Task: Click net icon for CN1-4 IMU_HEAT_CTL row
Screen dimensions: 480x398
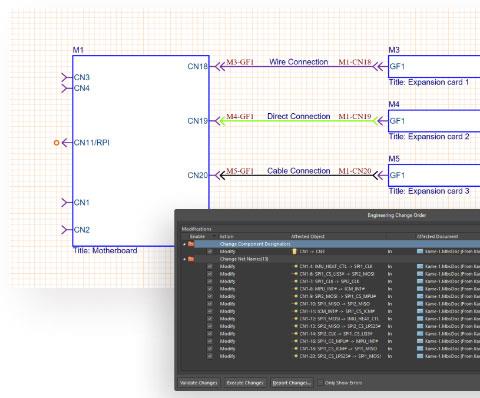Action: (x=295, y=266)
